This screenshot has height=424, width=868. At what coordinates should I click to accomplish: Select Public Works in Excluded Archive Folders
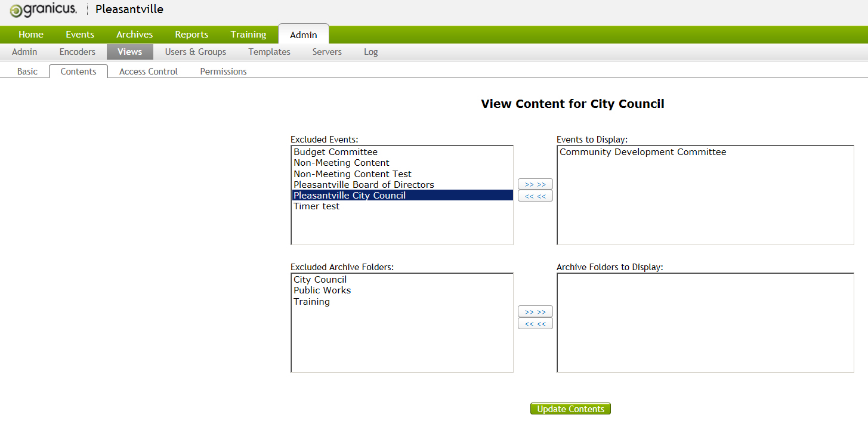[x=322, y=290]
